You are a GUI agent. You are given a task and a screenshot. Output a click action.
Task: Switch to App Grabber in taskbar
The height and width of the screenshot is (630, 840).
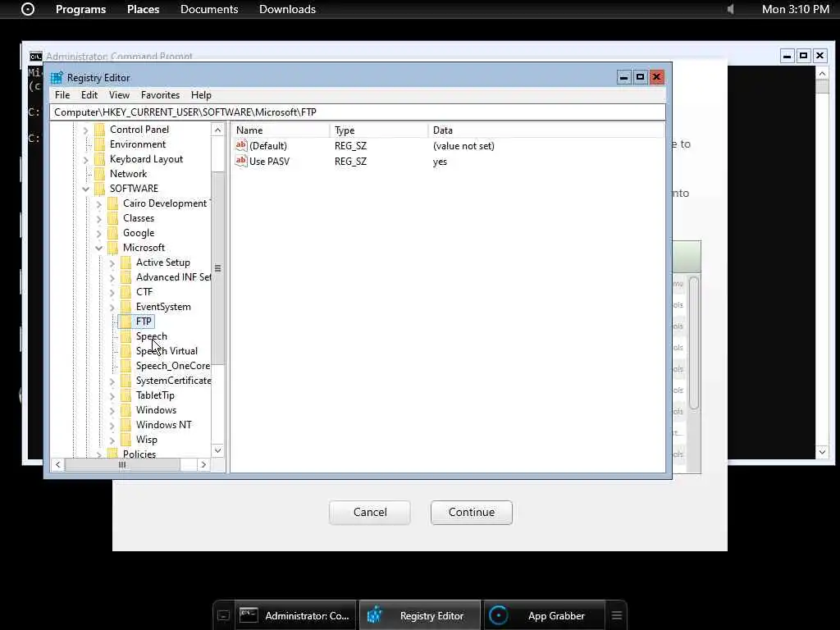tap(545, 615)
